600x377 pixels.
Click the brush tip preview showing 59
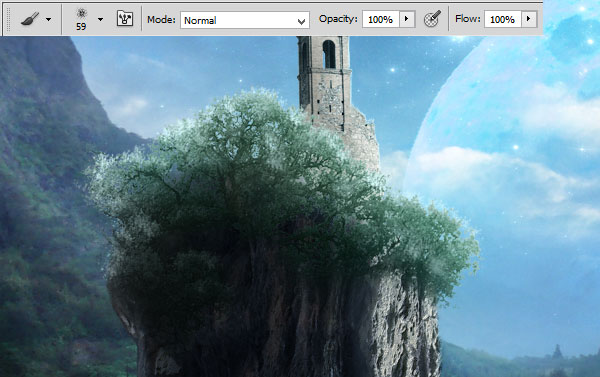coord(81,20)
